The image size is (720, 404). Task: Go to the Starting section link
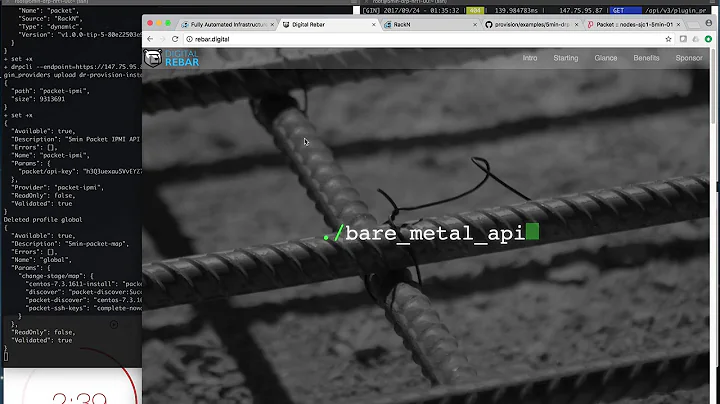[566, 58]
